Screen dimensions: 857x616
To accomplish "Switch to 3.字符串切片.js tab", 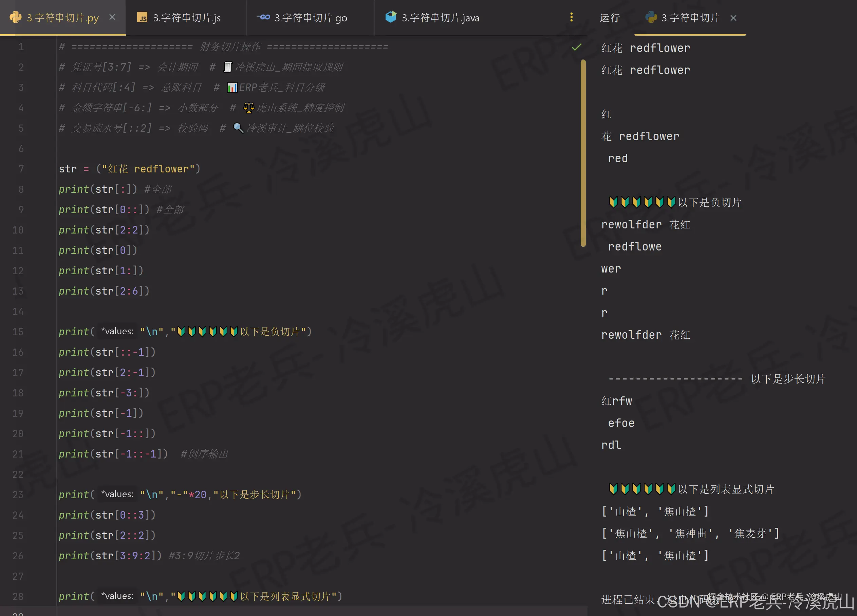I will click(187, 18).
